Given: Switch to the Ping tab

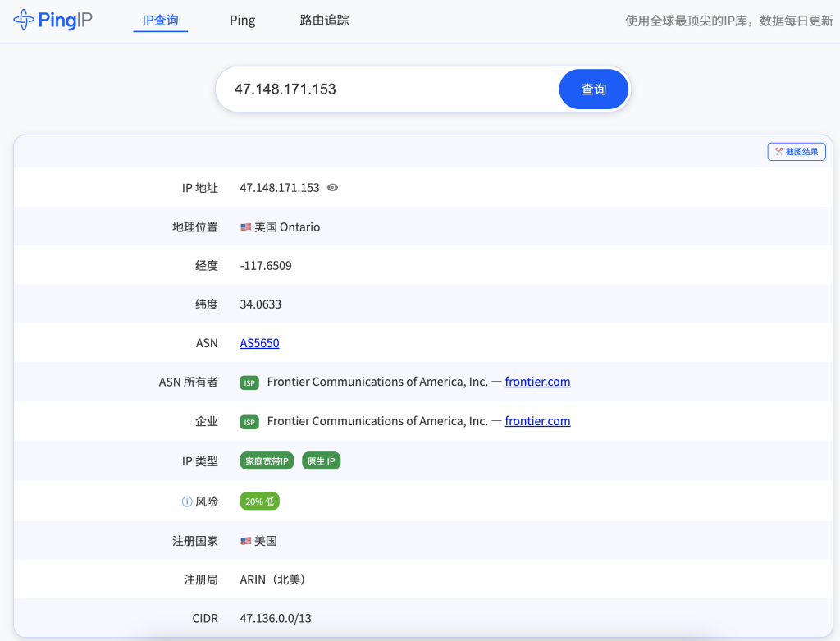Looking at the screenshot, I should [x=242, y=21].
